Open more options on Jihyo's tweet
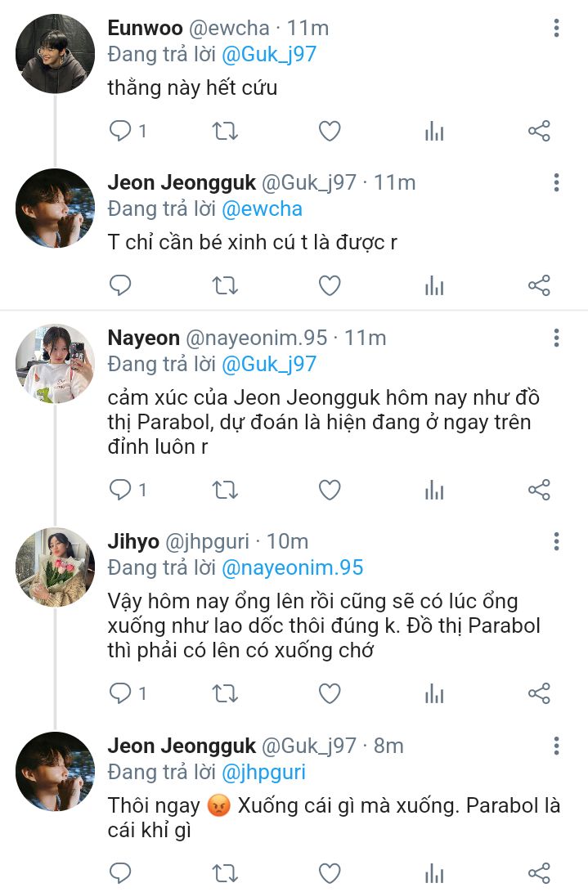The width and height of the screenshot is (588, 892). coord(556,541)
